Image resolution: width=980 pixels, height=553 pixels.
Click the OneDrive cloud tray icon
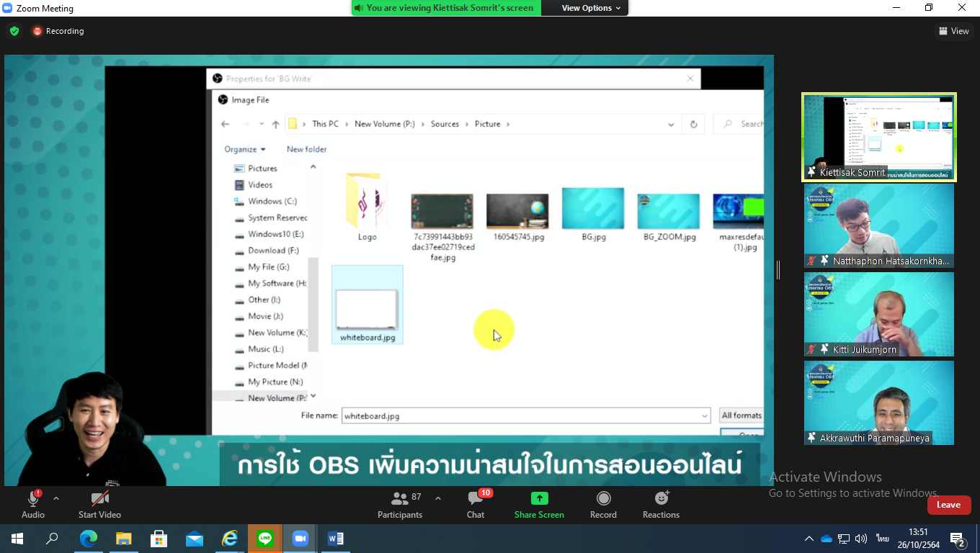827,539
